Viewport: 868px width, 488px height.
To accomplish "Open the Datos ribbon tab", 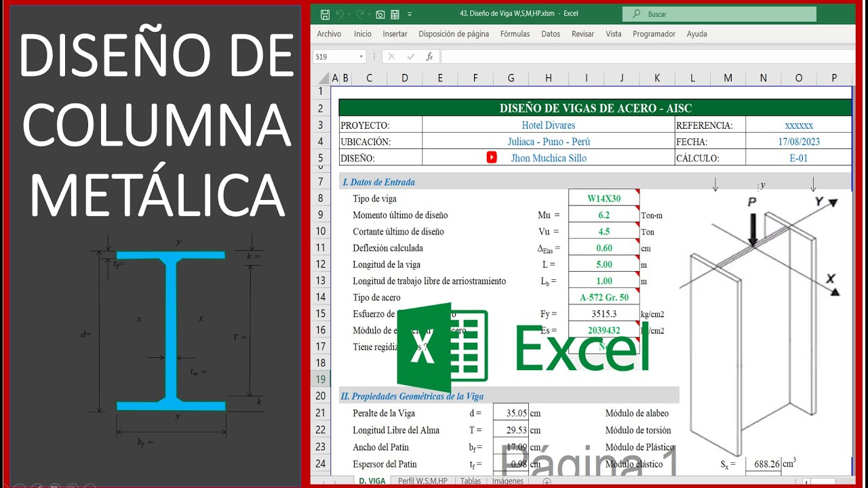I will click(x=551, y=34).
